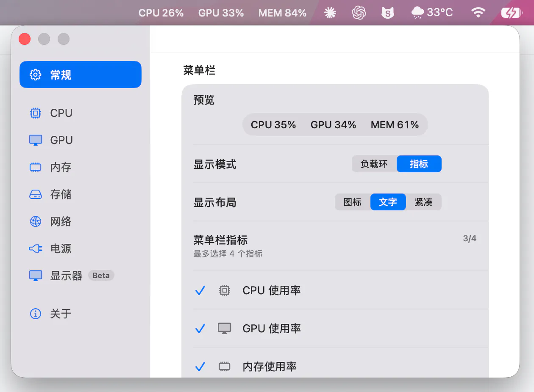Click the chip icon beside CPU 使用率
Image resolution: width=534 pixels, height=392 pixels.
tap(225, 290)
